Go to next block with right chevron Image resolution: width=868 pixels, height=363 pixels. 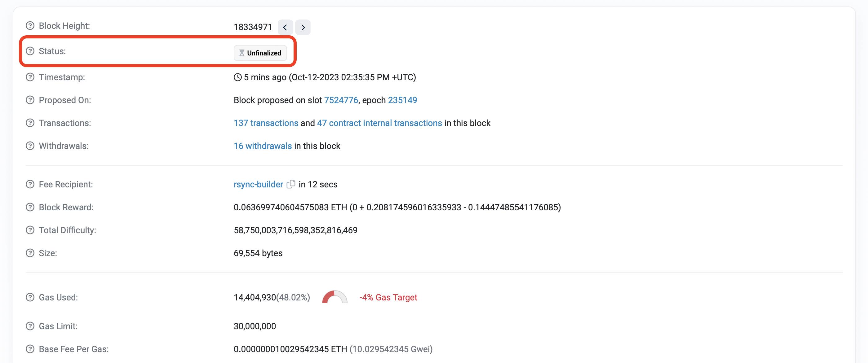pos(303,27)
